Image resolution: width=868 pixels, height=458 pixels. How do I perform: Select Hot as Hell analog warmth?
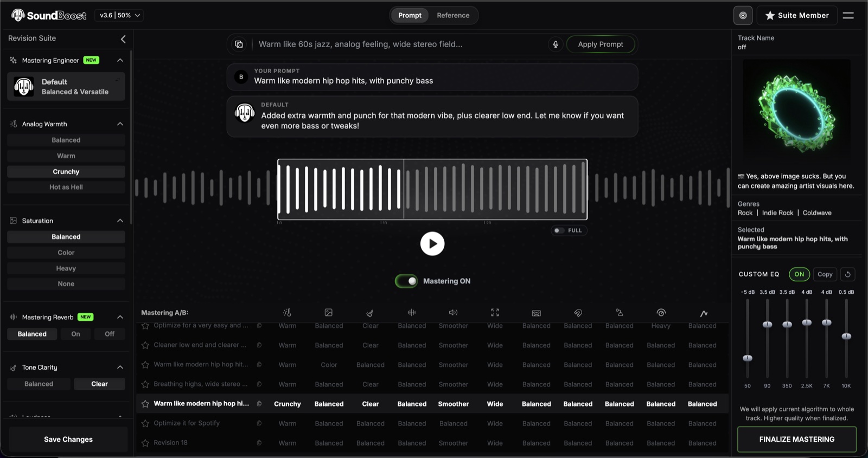point(66,187)
